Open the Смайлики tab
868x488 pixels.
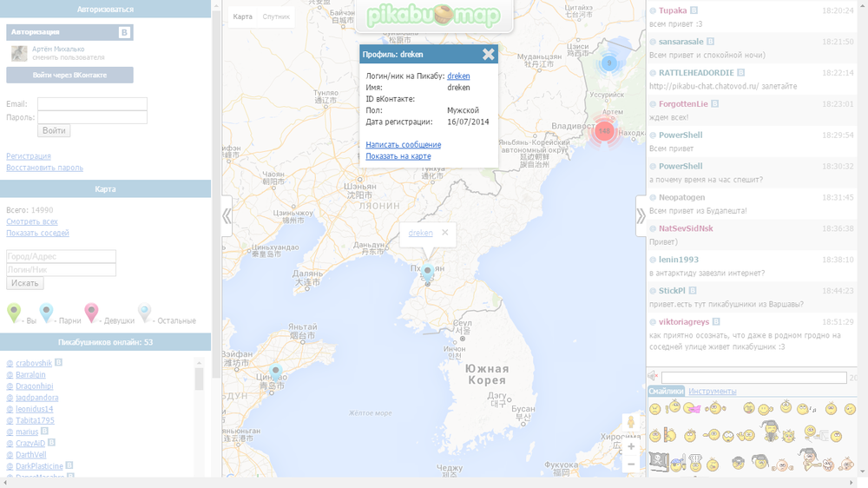click(666, 391)
